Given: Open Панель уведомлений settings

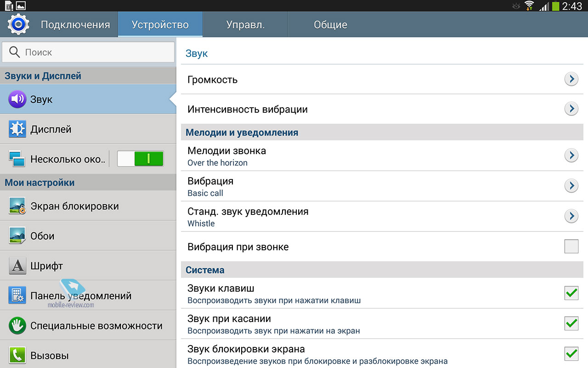Looking at the screenshot, I should [x=88, y=295].
